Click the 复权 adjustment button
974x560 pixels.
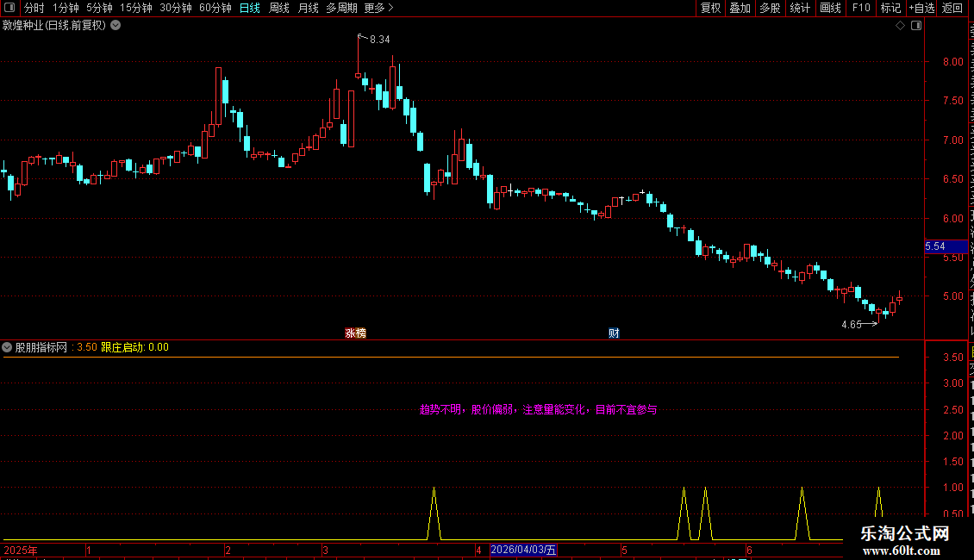click(710, 8)
